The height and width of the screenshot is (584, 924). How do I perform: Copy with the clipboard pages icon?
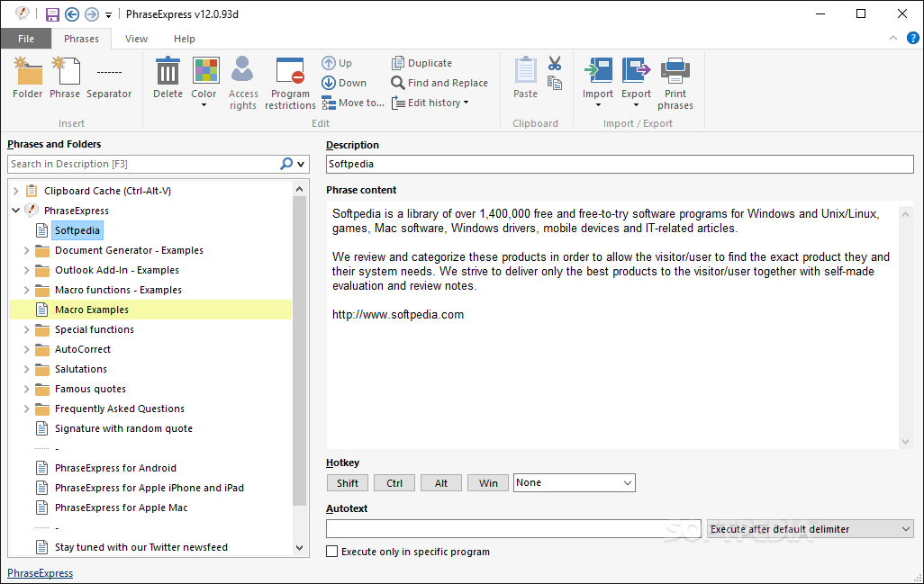click(555, 83)
